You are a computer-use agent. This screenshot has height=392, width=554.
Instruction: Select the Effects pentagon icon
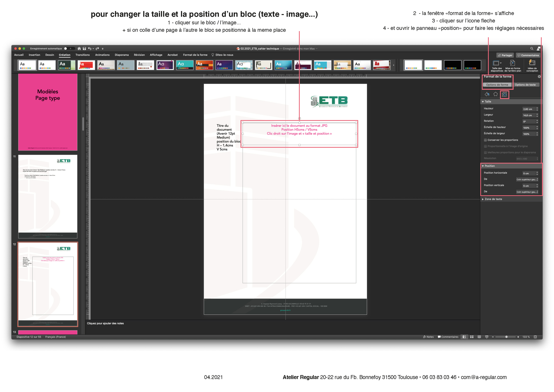tap(495, 94)
